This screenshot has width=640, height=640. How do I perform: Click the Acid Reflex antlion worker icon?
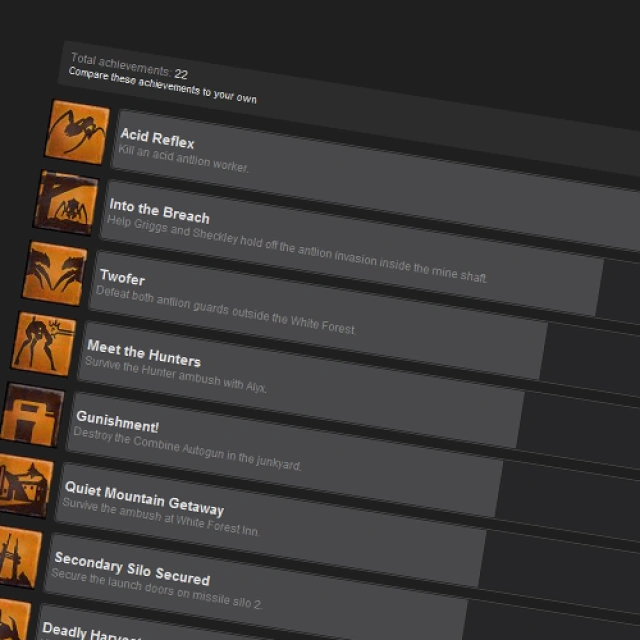coord(77,132)
